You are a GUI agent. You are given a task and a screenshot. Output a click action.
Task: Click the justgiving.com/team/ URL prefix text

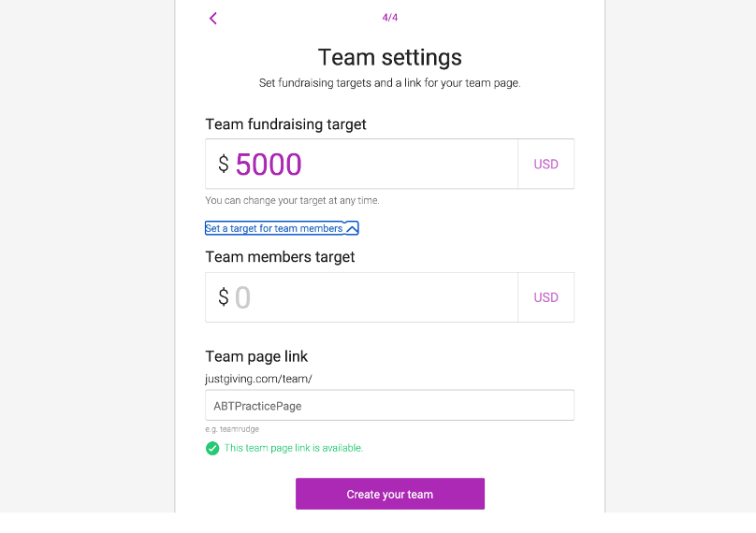tap(258, 380)
